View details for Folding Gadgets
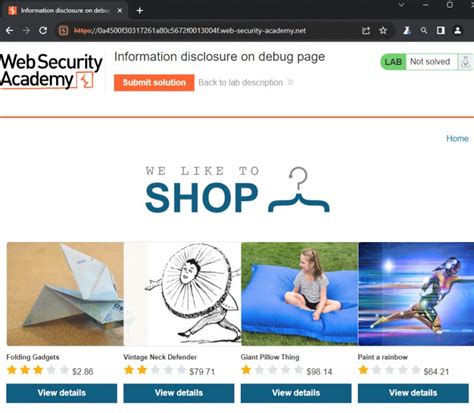 pyautogui.click(x=62, y=393)
